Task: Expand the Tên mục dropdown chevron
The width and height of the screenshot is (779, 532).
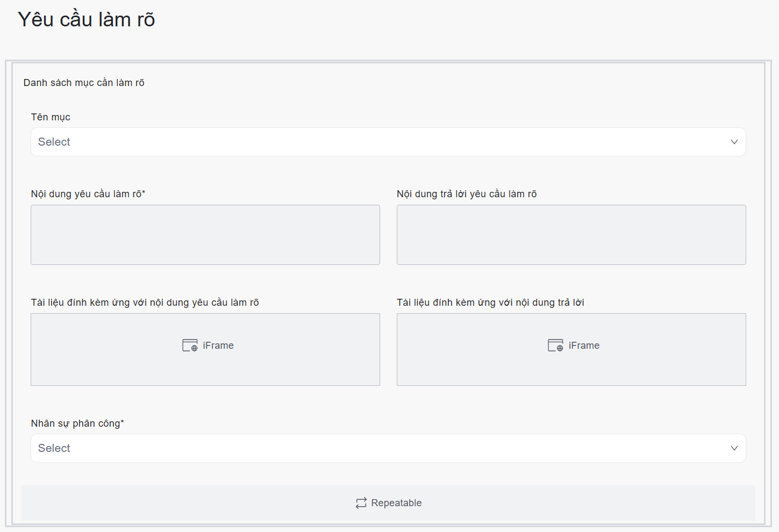Action: pos(734,142)
